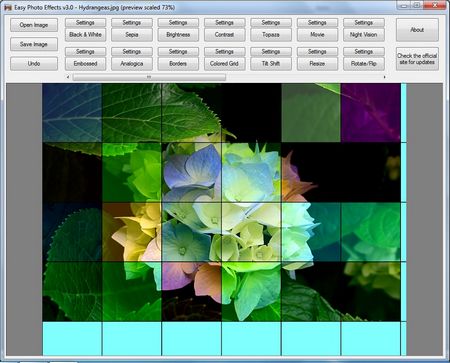Open Settings above Analogica

132,52
